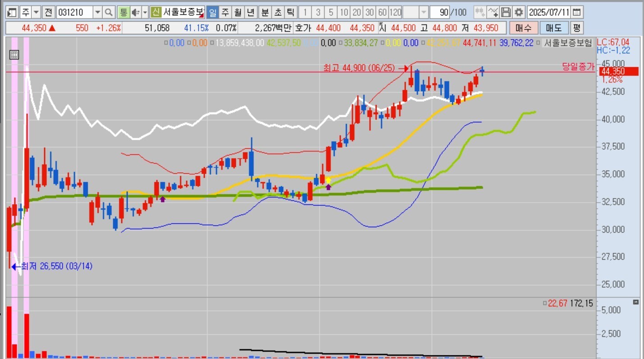Switch to yearly 년 chart period
The height and width of the screenshot is (359, 644).
coord(251,12)
